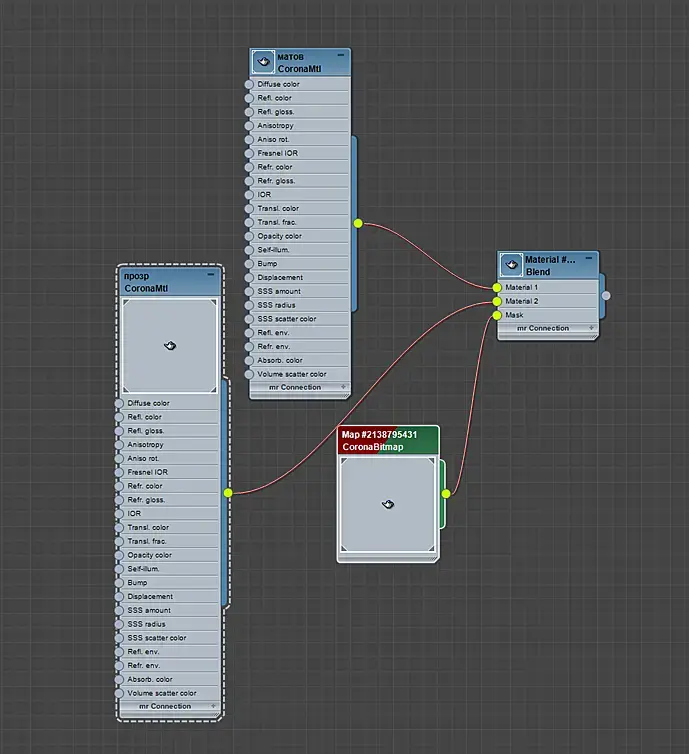Select 'Anisotropy' label in прозр node
This screenshot has width=689, height=754.
146,445
